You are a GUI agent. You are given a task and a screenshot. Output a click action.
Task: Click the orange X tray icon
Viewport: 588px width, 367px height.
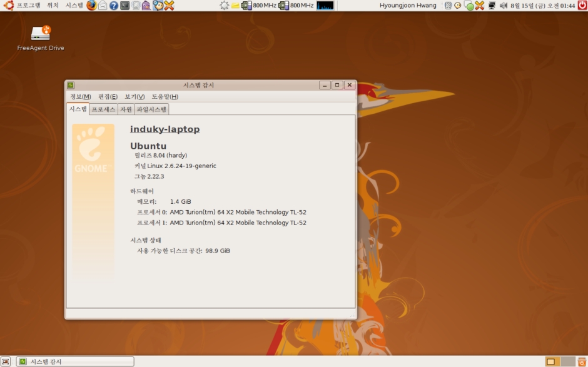point(479,5)
